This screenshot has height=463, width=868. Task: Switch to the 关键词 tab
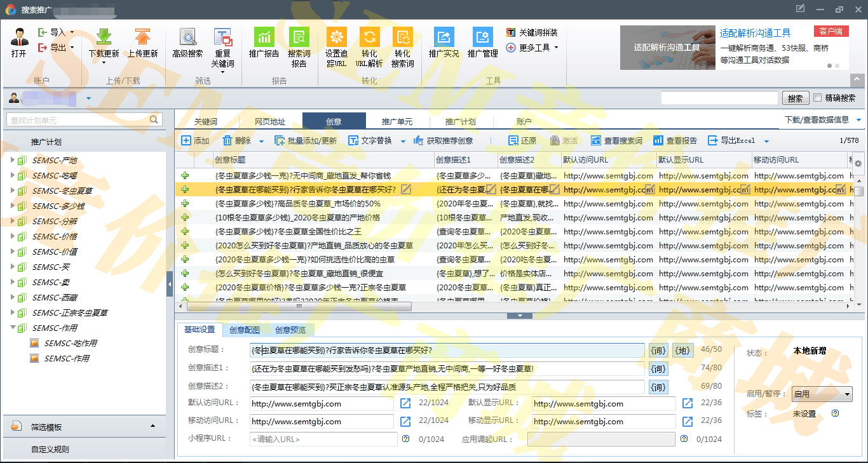pos(206,121)
